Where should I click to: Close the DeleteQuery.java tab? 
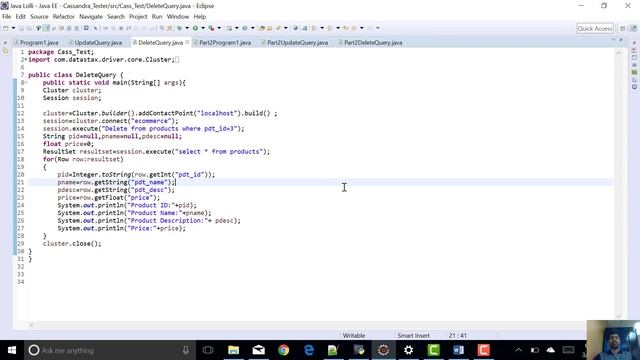coord(187,42)
